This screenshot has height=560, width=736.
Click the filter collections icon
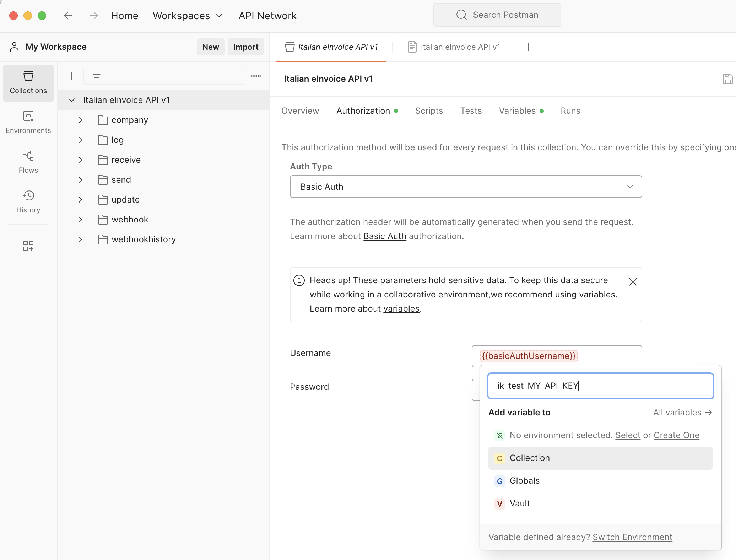coord(97,76)
